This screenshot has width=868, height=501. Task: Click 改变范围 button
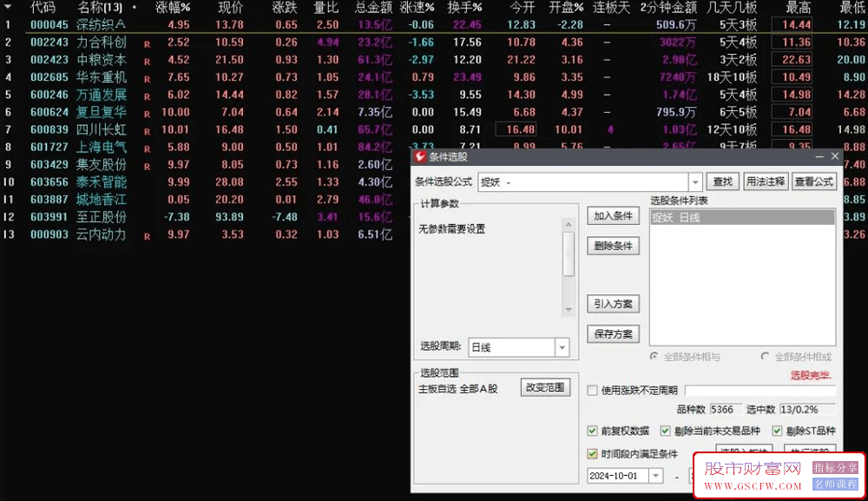(x=545, y=387)
